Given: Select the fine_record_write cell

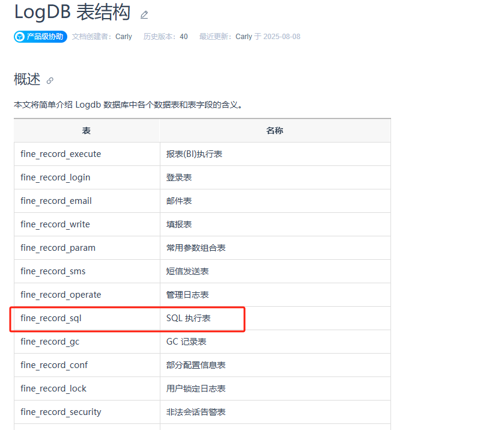Looking at the screenshot, I should [x=87, y=225].
